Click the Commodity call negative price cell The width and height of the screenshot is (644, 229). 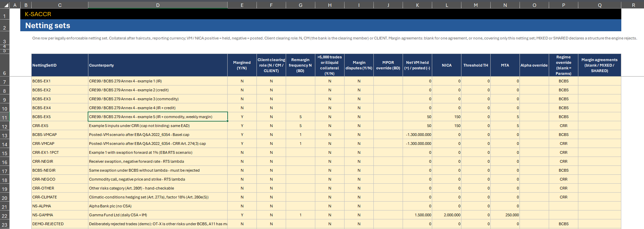coord(158,179)
